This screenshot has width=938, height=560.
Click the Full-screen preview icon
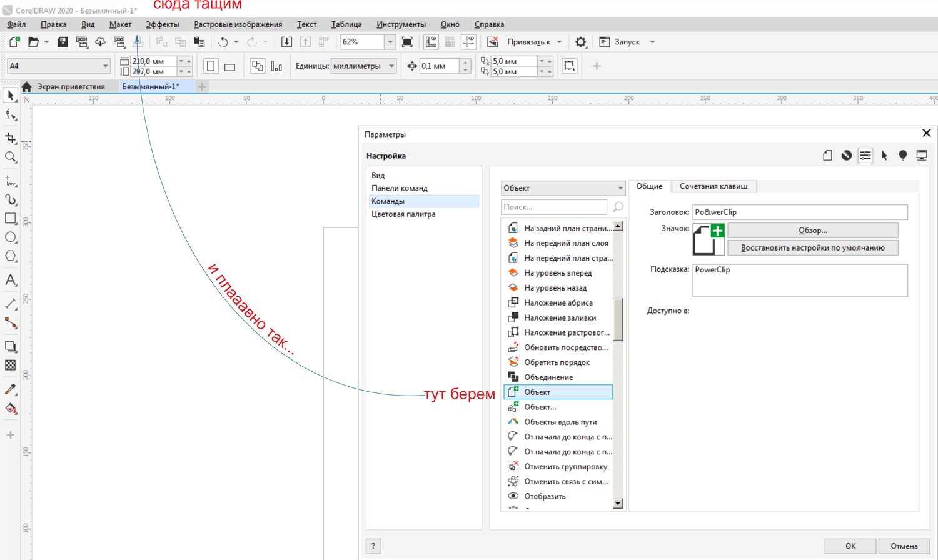pyautogui.click(x=407, y=42)
